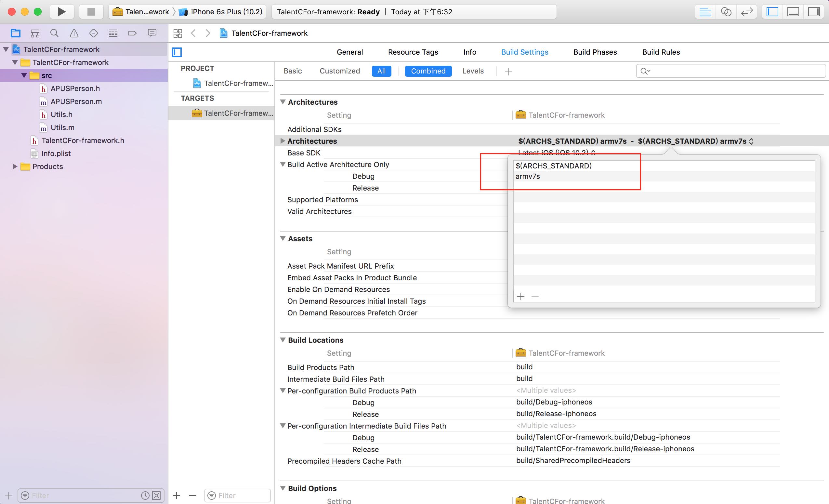Click the Stop button in toolbar
This screenshot has height=504, width=829.
point(91,12)
